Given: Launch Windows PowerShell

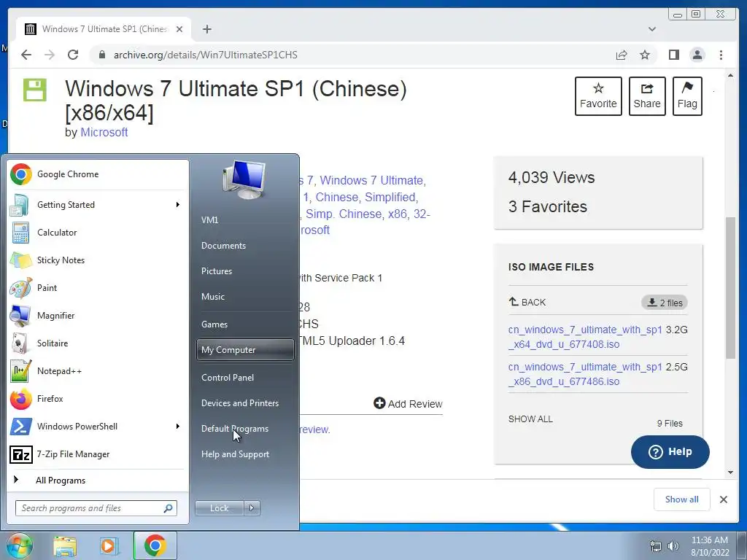Looking at the screenshot, I should 98,426.
